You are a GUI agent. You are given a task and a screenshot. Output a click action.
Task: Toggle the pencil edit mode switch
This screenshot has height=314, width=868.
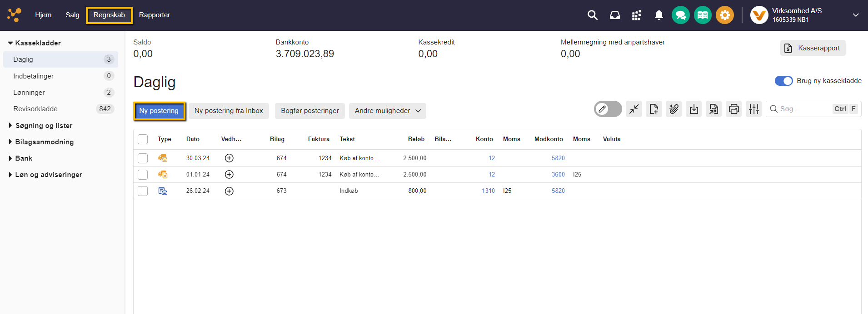click(x=608, y=109)
